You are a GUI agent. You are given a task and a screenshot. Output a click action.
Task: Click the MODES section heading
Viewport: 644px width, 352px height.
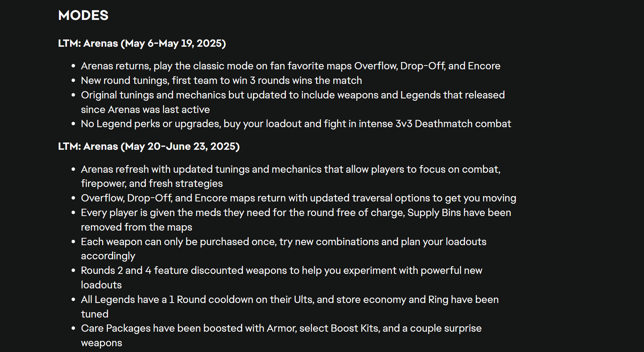[x=83, y=15]
